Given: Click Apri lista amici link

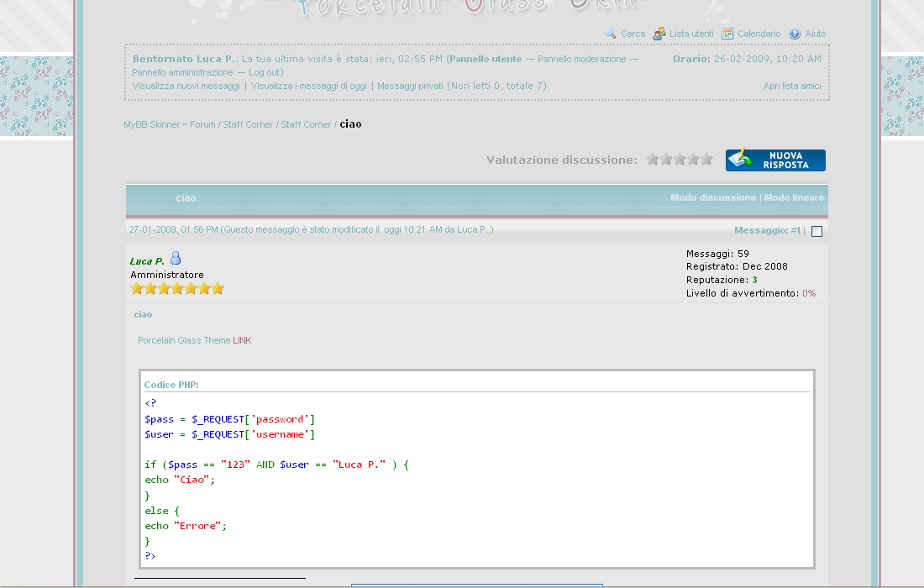Looking at the screenshot, I should click(792, 86).
